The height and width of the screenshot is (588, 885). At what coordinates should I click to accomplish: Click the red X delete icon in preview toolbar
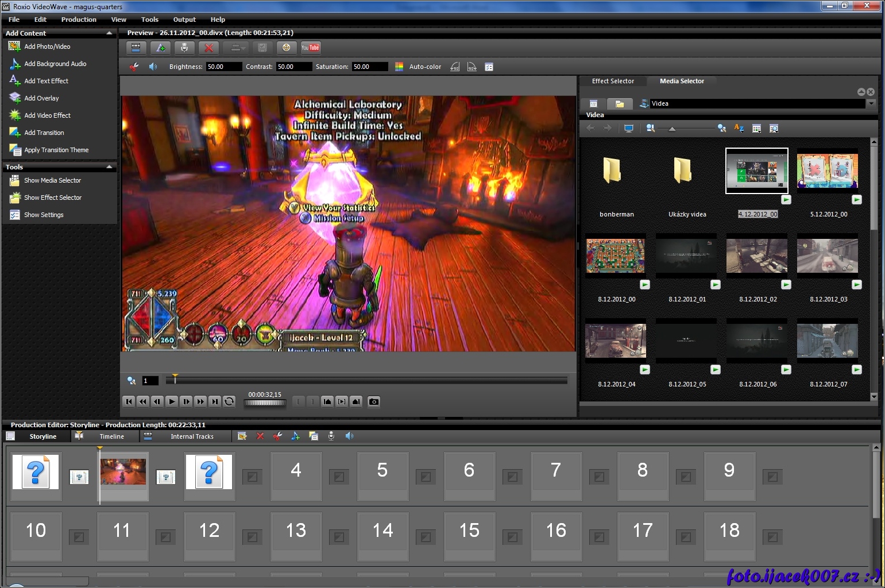209,48
